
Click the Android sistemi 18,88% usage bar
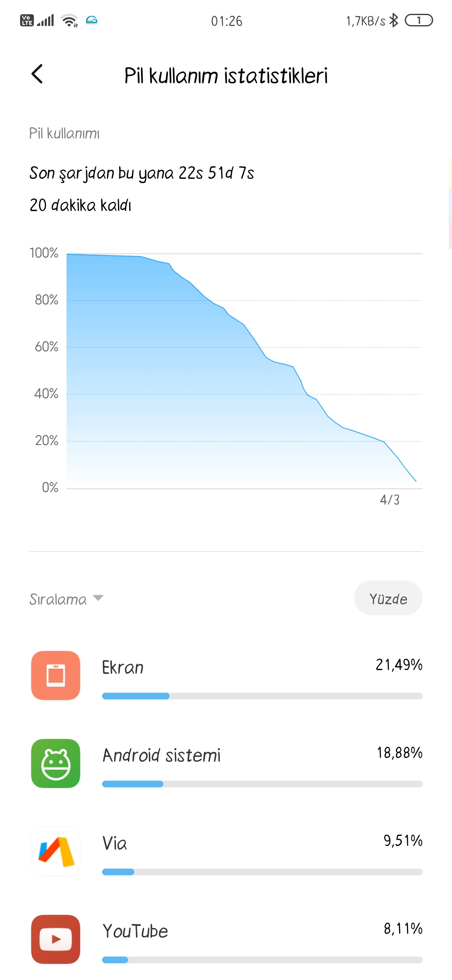click(x=262, y=784)
